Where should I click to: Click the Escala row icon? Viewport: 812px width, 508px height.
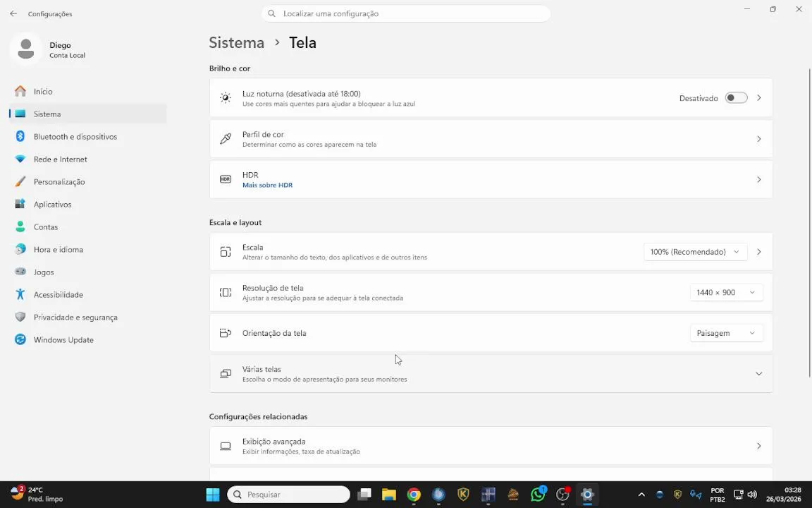coord(226,252)
